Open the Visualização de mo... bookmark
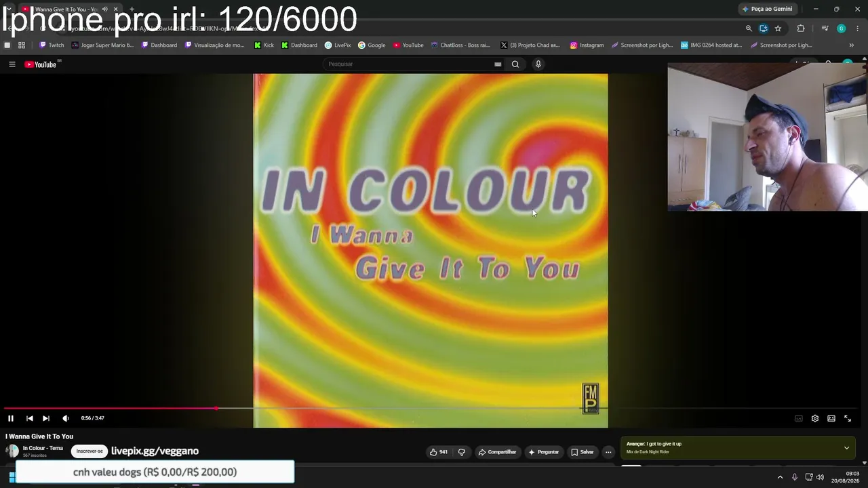868x488 pixels. coord(215,45)
